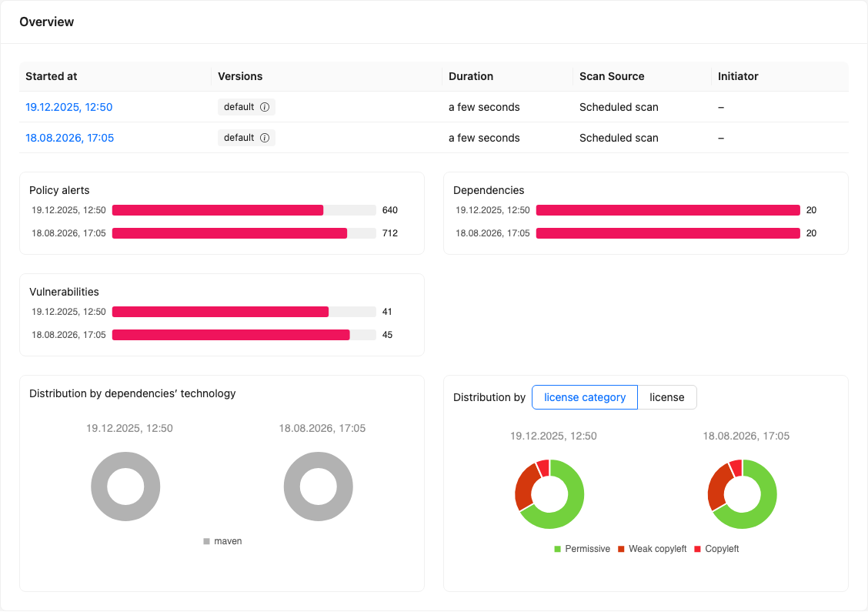Screen dimensions: 868x612
Task: Click the Permissive legend label
Action: [x=587, y=549]
